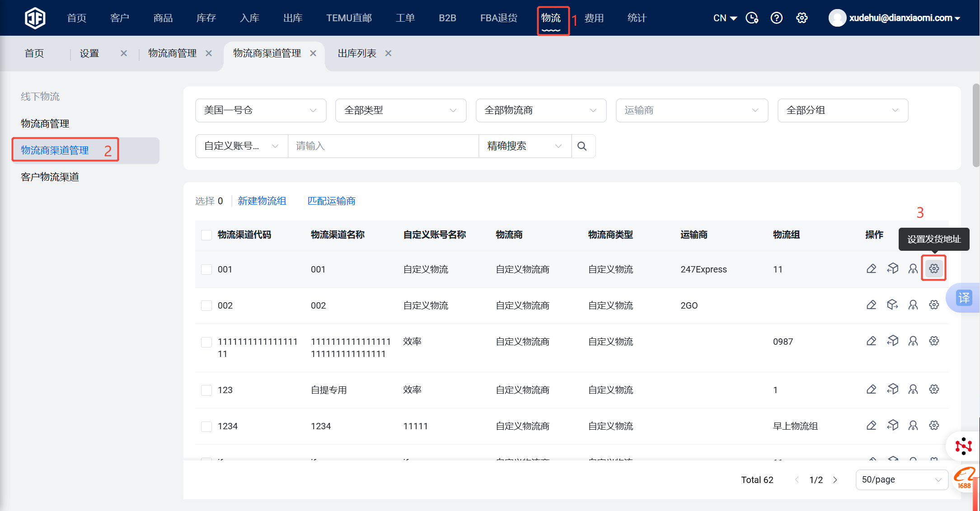Open the 出库 top menu

tap(293, 18)
